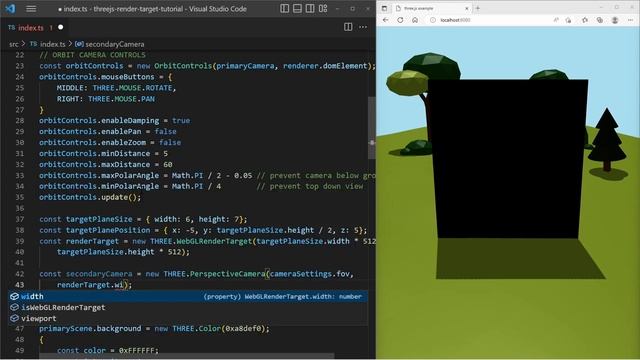
Task: Click the editor horizontal scrollbar
Action: tap(187, 356)
